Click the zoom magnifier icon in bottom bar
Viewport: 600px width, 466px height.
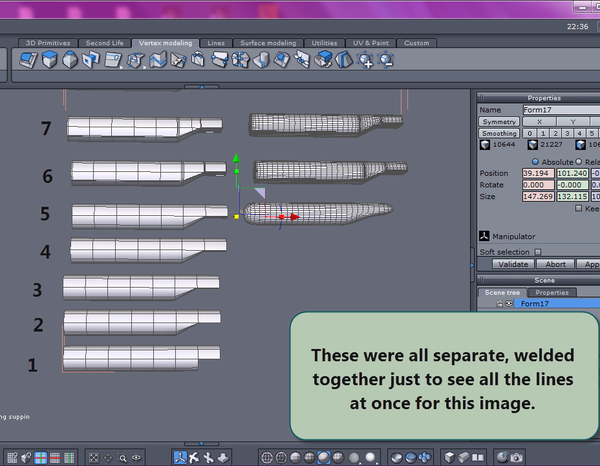(122, 457)
